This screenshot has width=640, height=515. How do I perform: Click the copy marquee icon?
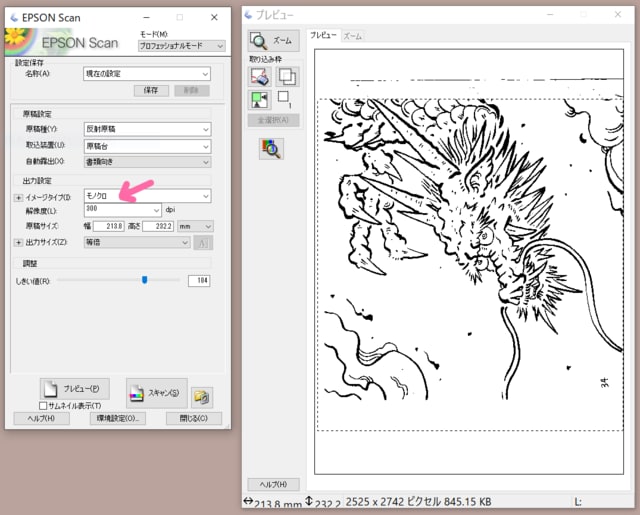click(285, 75)
